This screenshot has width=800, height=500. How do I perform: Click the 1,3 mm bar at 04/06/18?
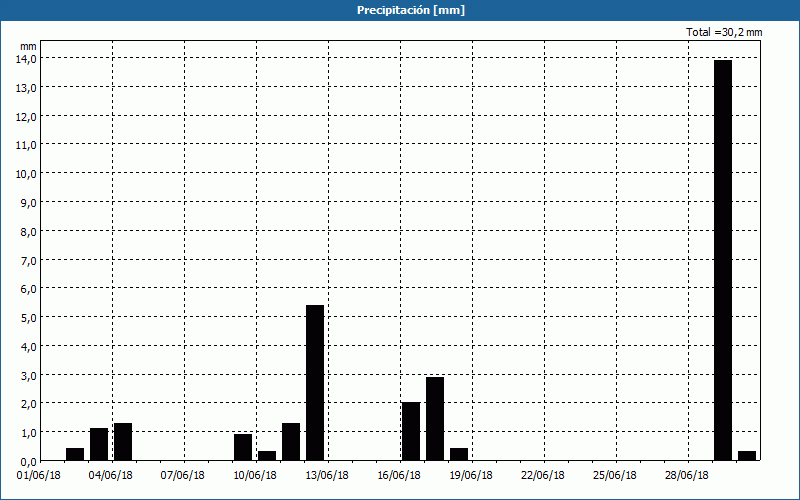pyautogui.click(x=123, y=442)
